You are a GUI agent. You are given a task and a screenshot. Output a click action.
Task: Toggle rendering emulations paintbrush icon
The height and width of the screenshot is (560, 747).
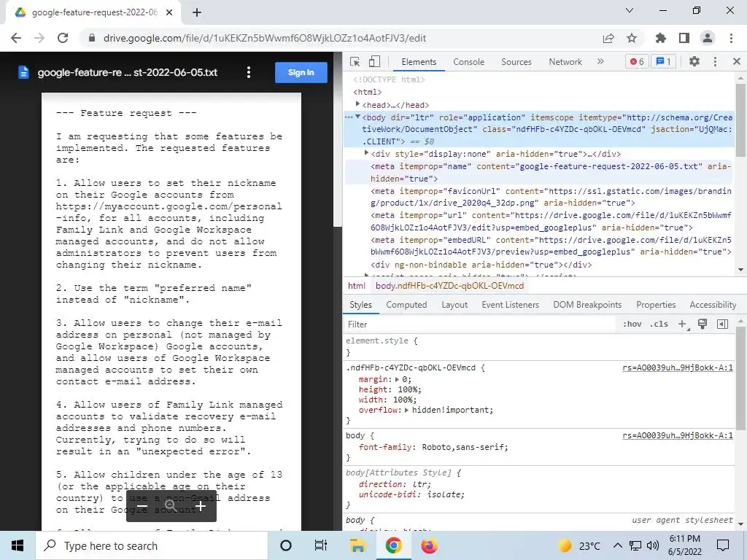(703, 324)
